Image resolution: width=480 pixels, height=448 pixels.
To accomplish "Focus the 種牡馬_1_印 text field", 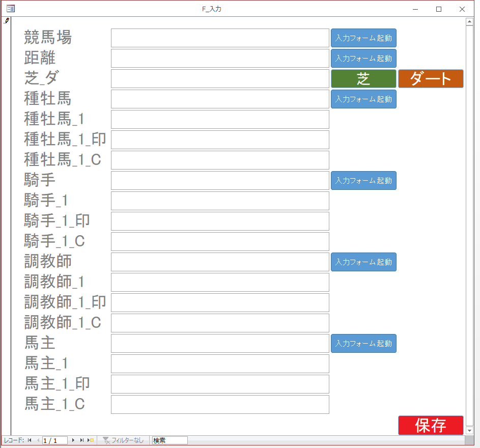I will [x=220, y=140].
